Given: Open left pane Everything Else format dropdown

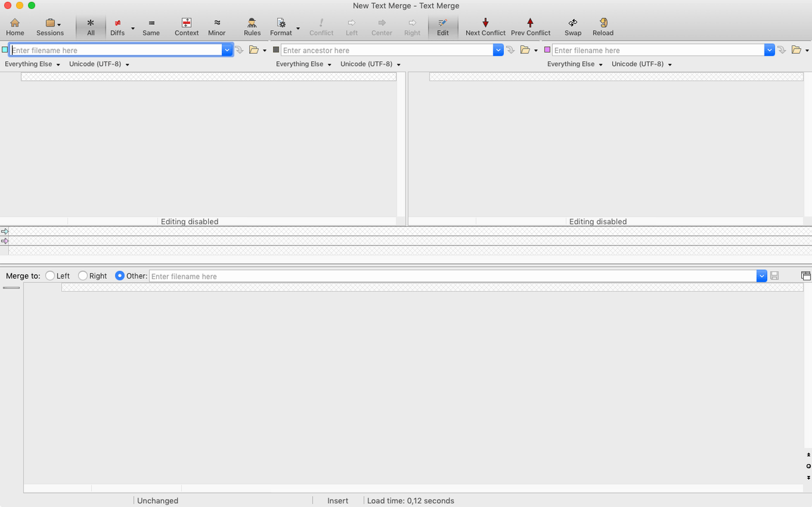Looking at the screenshot, I should click(32, 64).
